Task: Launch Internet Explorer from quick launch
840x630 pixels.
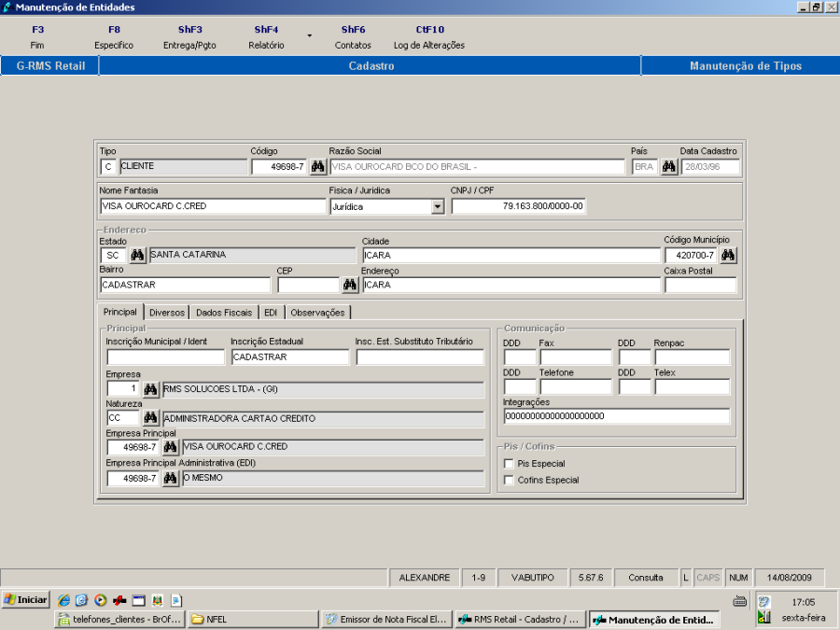Action: coord(63,600)
